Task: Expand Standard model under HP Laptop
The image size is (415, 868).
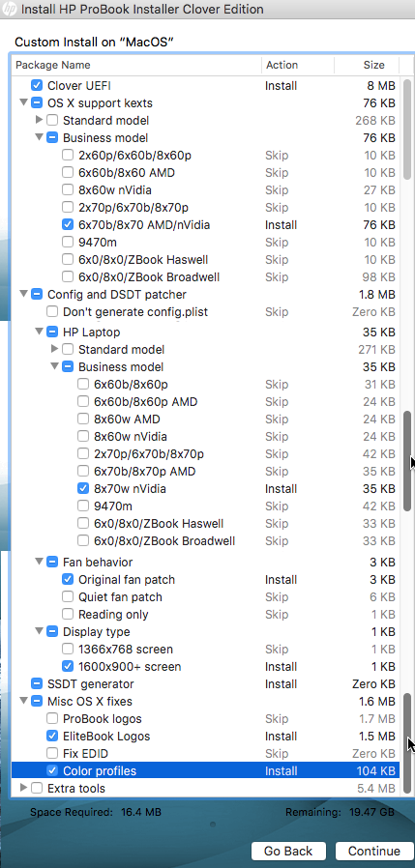Action: [x=54, y=349]
